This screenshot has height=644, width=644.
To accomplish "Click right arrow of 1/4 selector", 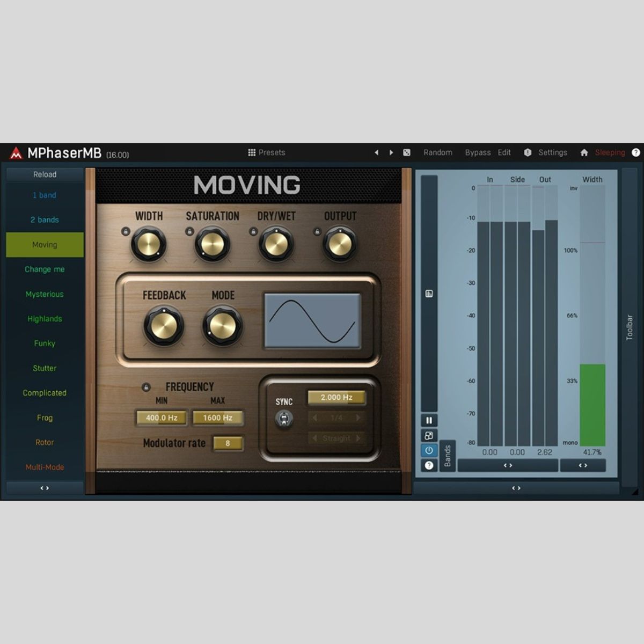I will tap(358, 418).
